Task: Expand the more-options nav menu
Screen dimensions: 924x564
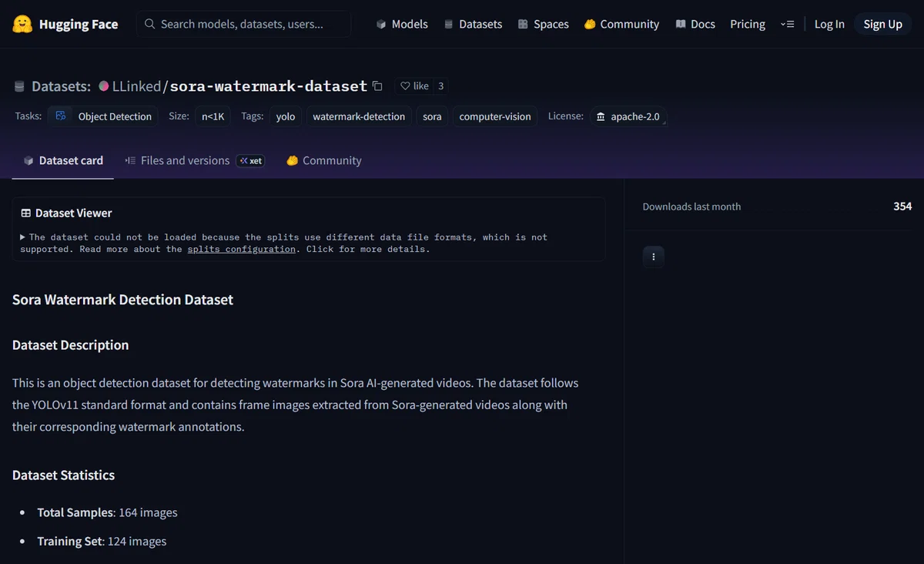Action: click(787, 24)
